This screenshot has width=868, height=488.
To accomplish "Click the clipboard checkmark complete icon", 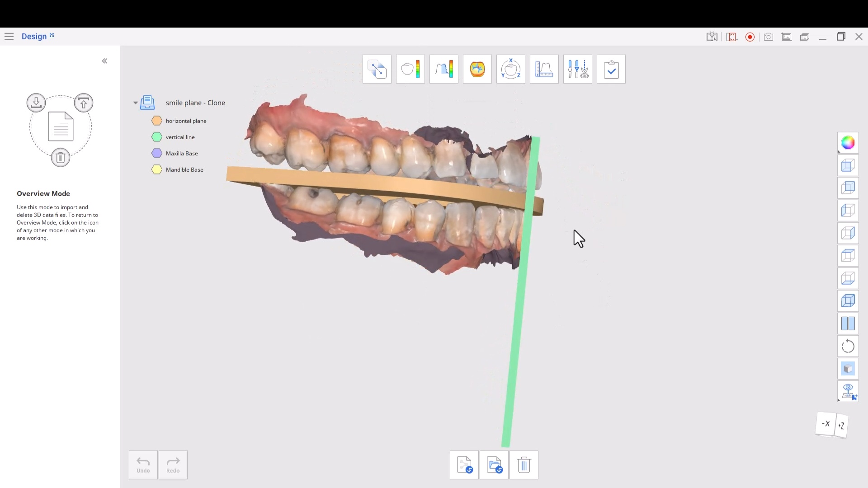I will tap(611, 69).
